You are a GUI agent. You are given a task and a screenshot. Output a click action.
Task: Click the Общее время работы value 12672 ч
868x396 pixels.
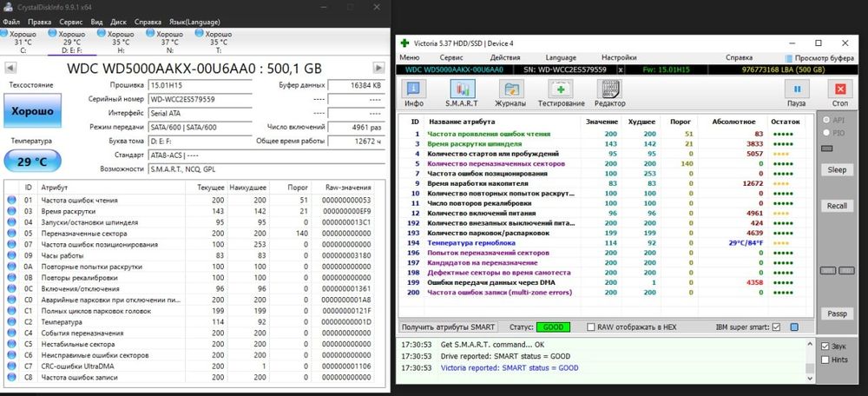(355, 141)
